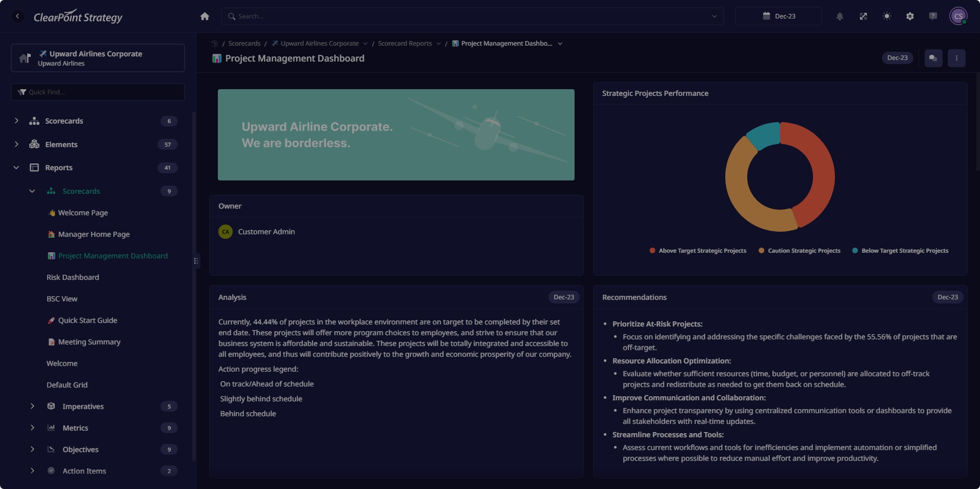Click the full-screen expand icon

point(863,16)
